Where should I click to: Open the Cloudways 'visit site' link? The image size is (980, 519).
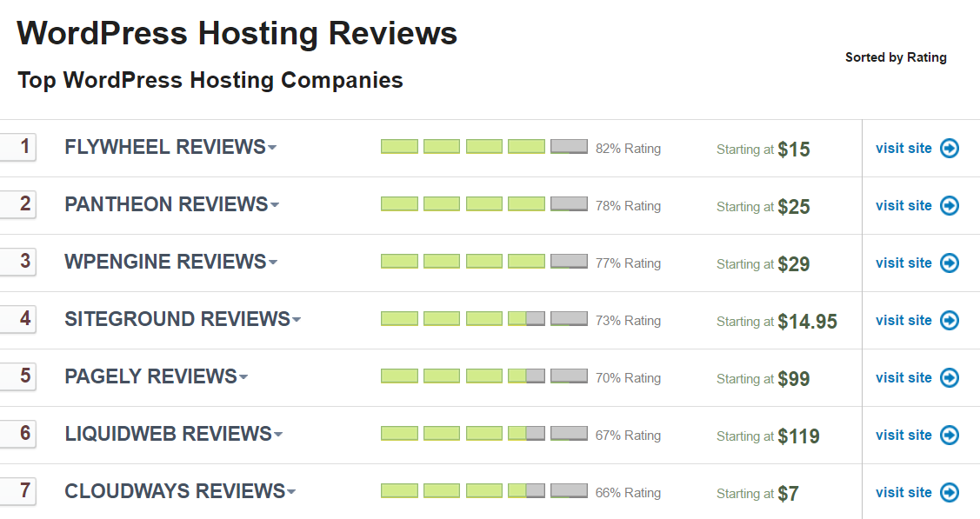[903, 493]
